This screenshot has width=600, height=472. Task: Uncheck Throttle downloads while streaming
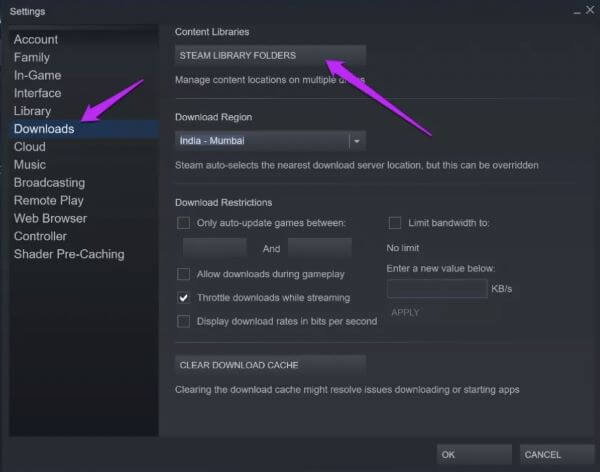click(183, 298)
